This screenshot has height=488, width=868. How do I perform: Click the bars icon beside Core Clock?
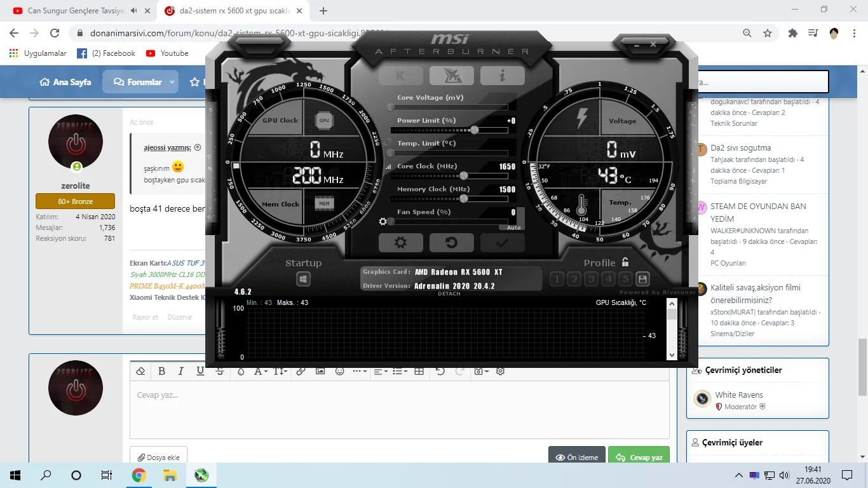pos(388,166)
